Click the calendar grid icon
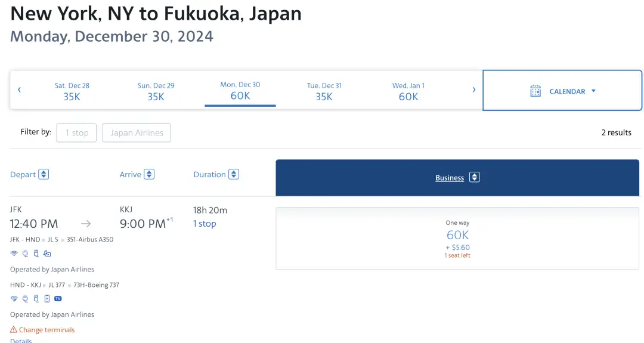The image size is (644, 343). tap(535, 91)
